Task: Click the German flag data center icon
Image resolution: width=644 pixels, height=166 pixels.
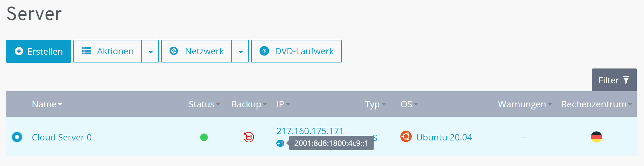Action: [596, 137]
